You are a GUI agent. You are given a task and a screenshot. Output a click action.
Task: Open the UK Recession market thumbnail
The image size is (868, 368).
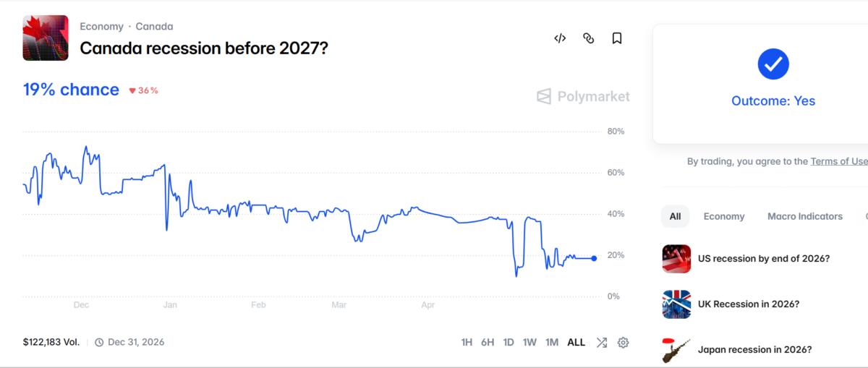point(676,304)
